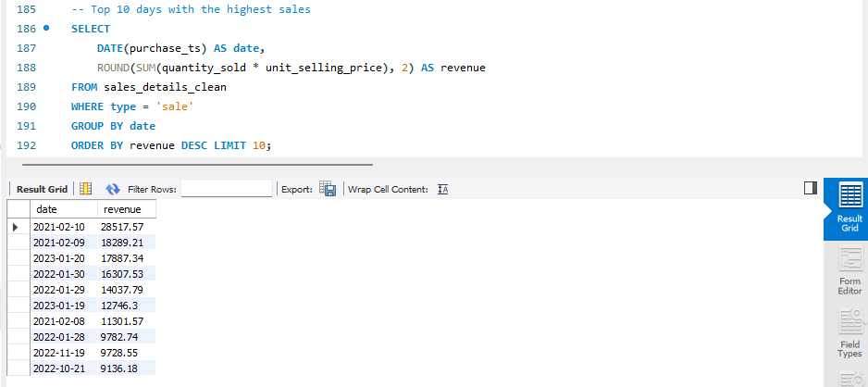Image resolution: width=868 pixels, height=387 pixels.
Task: Click the sales_details_clean table name
Action: pyautogui.click(x=165, y=87)
